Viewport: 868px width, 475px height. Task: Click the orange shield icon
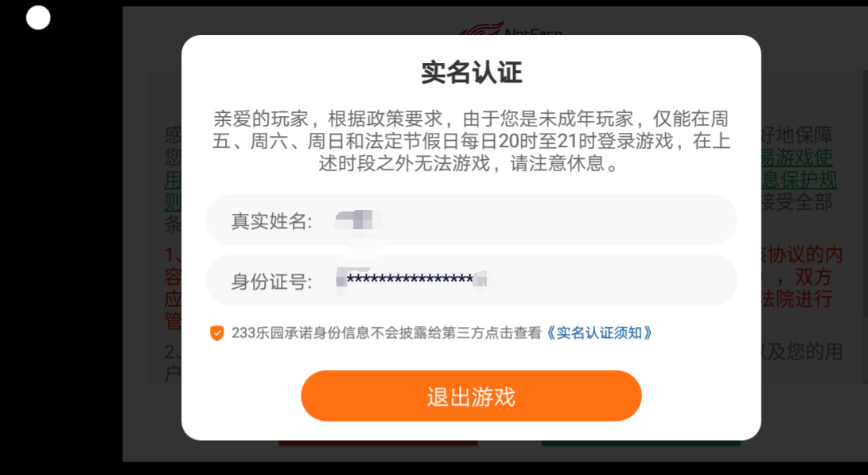[x=216, y=333]
